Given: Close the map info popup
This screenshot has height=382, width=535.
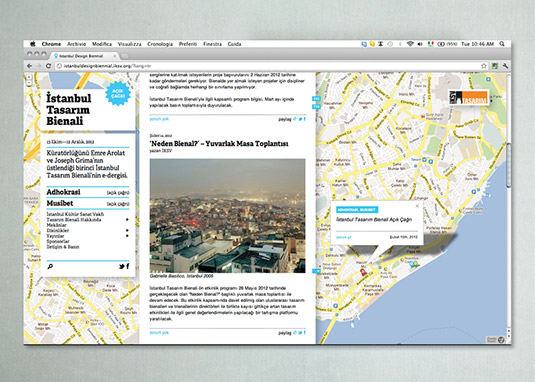Looking at the screenshot, I should point(417,206).
